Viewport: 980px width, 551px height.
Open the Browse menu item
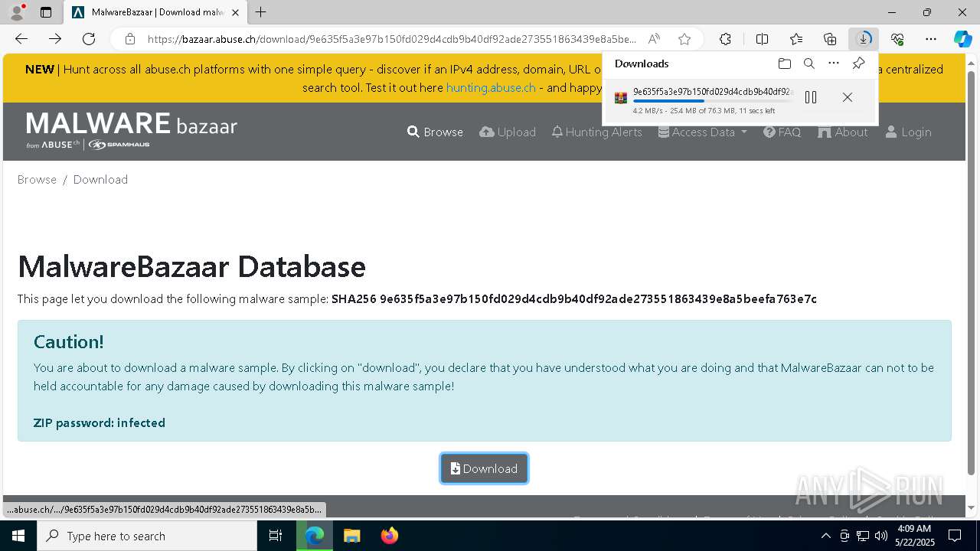pos(435,132)
